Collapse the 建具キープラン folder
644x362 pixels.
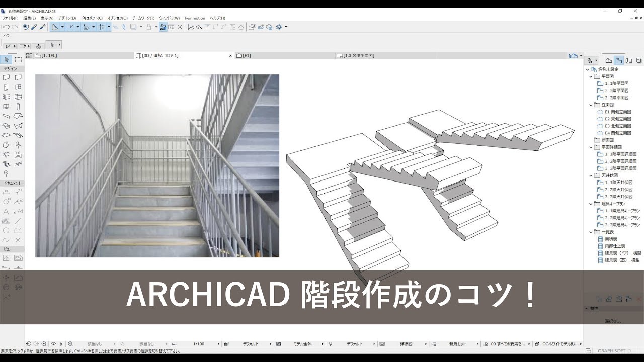click(591, 204)
